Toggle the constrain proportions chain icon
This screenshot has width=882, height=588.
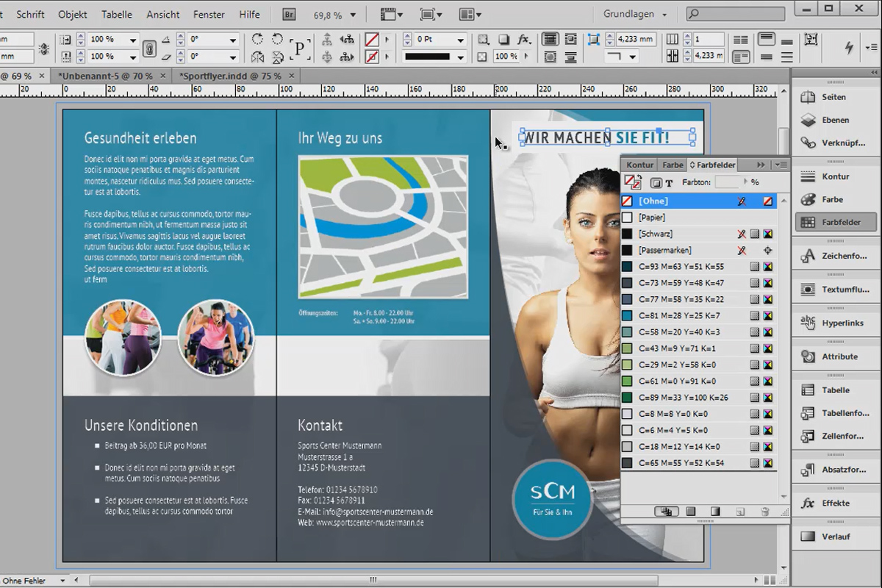[149, 48]
